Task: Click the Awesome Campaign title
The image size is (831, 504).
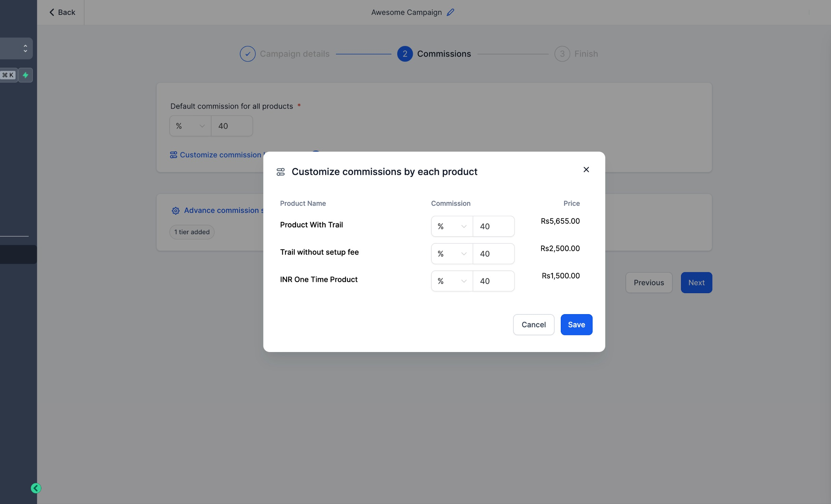Action: [406, 12]
